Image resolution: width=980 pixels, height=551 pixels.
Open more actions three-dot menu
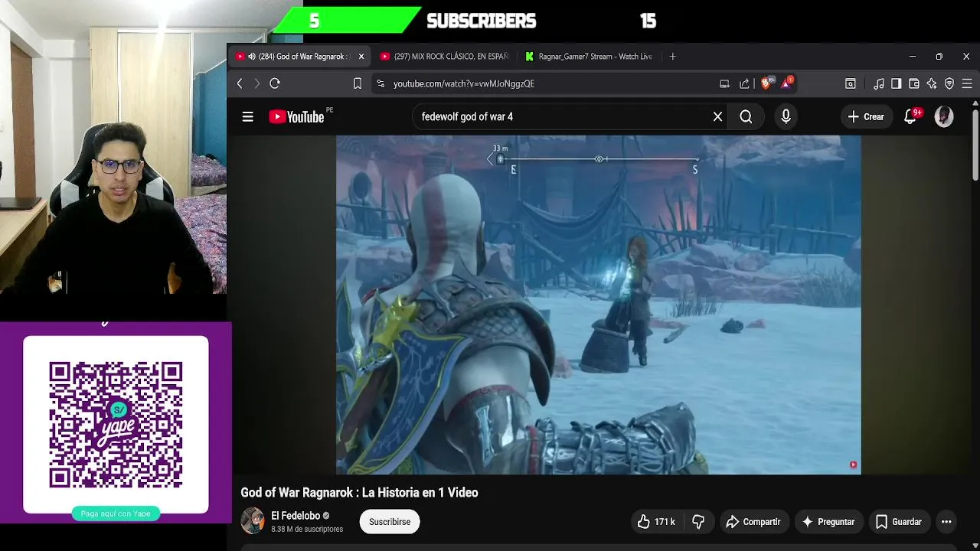[x=946, y=522]
